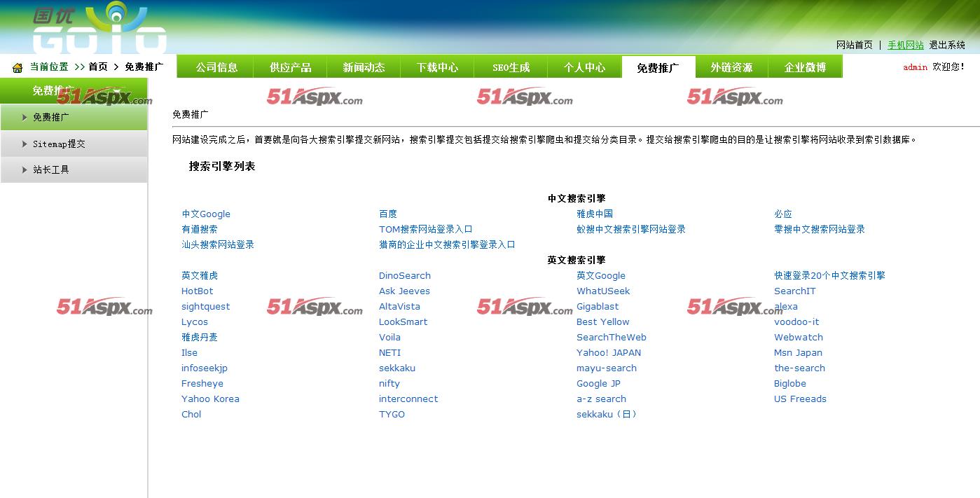The width and height of the screenshot is (980, 498).
Task: Open the 百度 search engine link
Action: [x=388, y=214]
